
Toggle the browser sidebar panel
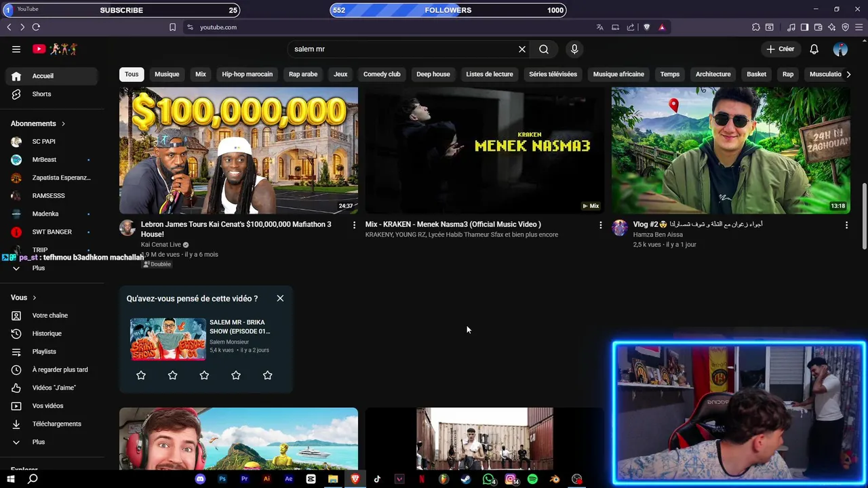point(804,27)
